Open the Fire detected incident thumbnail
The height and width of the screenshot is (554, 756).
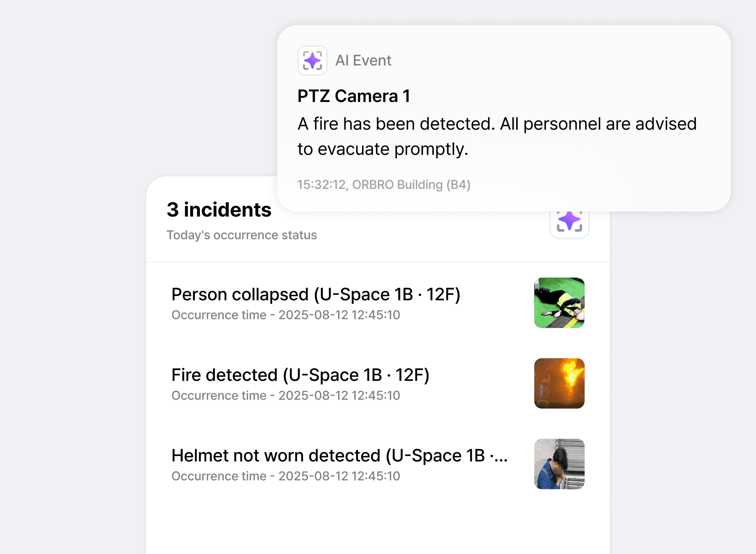click(x=559, y=383)
